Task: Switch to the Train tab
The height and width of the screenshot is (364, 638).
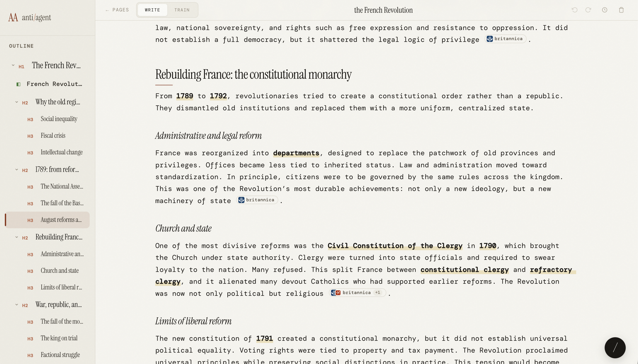Action: [182, 10]
